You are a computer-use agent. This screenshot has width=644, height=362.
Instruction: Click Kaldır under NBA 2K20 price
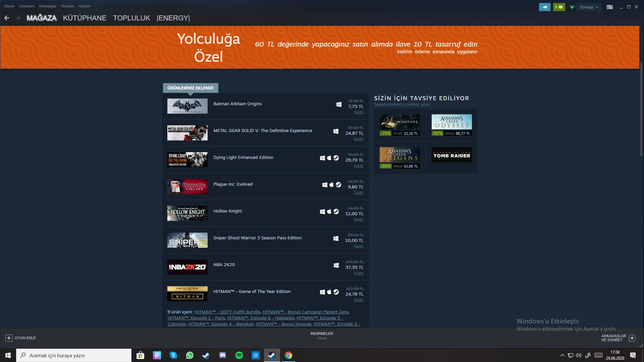pyautogui.click(x=358, y=273)
